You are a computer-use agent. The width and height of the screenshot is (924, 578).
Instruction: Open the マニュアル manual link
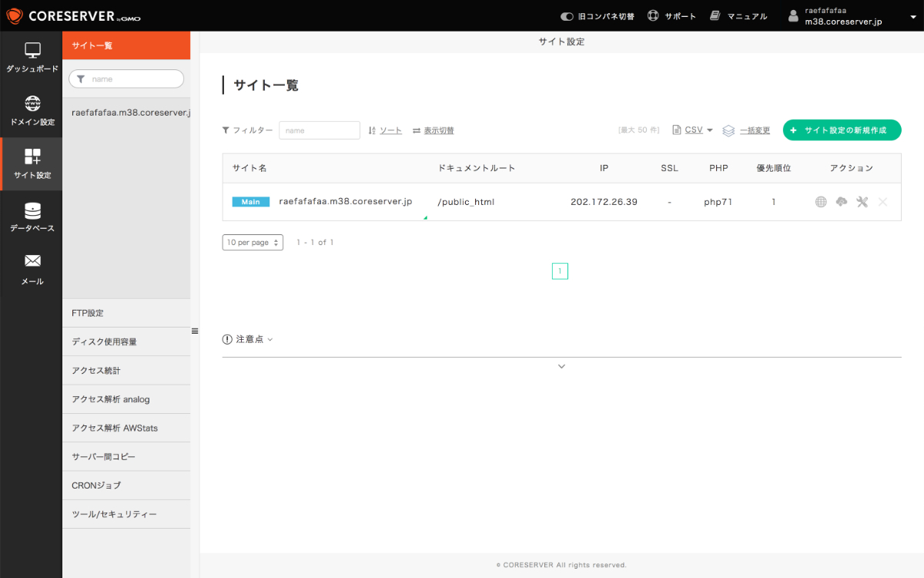[x=738, y=16]
